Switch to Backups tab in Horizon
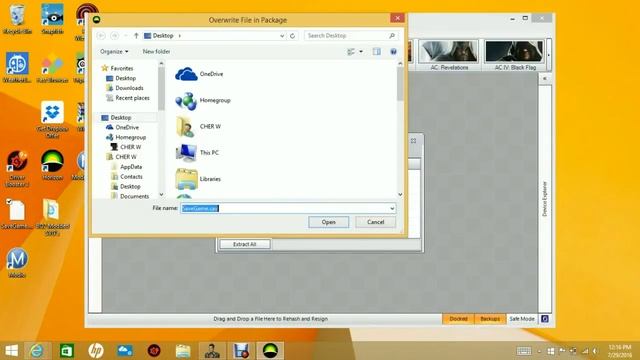This screenshot has height=360, width=640. point(490,319)
